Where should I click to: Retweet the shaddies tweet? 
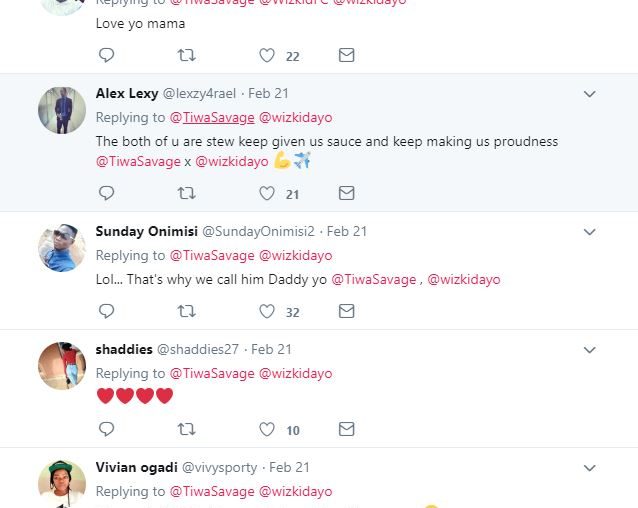(x=186, y=429)
